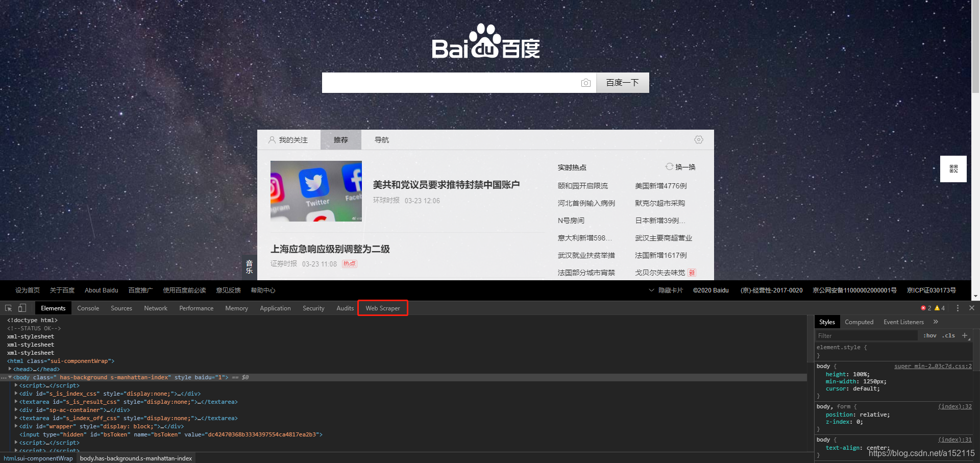Close the DevTools panel
The width and height of the screenshot is (980, 463).
click(972, 308)
